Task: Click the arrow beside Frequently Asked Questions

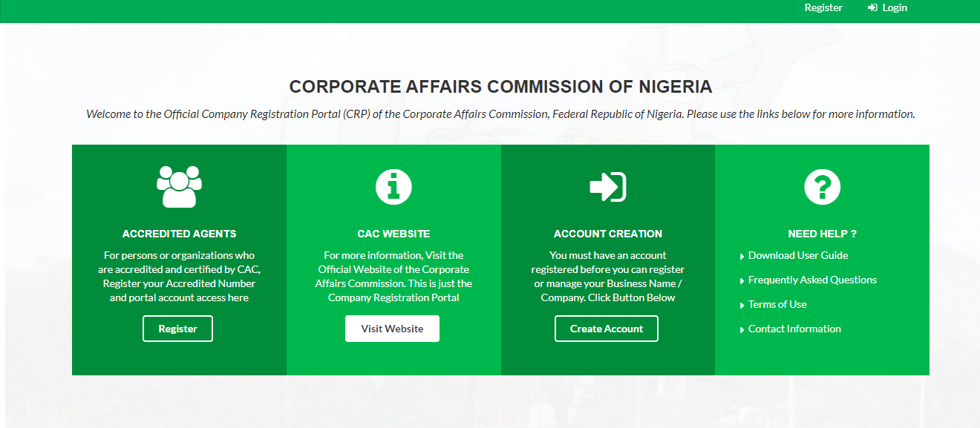Action: point(742,281)
